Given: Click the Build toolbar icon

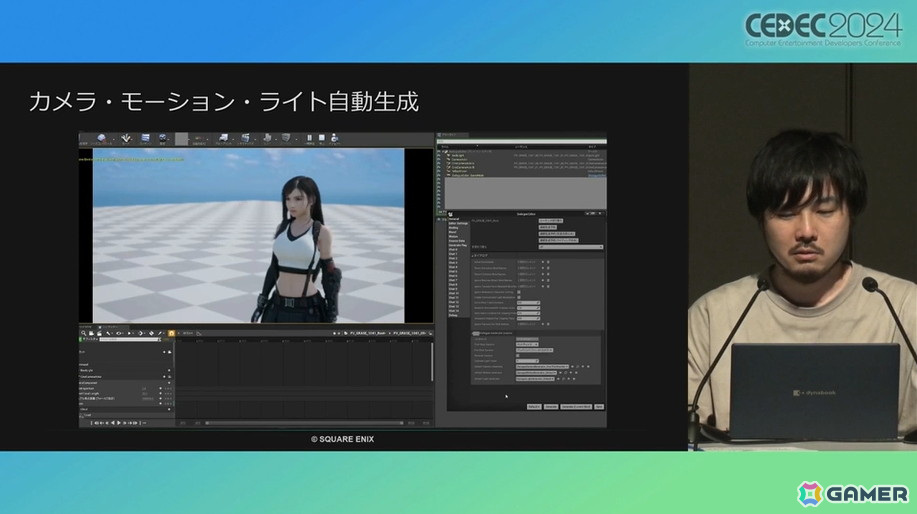Looking at the screenshot, I should pyautogui.click(x=267, y=138).
